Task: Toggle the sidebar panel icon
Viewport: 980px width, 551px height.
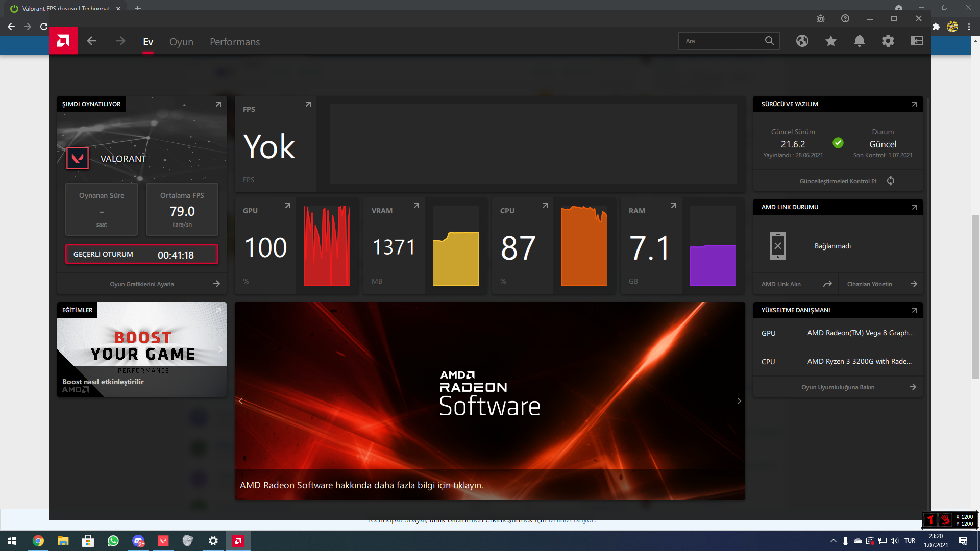Action: pyautogui.click(x=916, y=41)
